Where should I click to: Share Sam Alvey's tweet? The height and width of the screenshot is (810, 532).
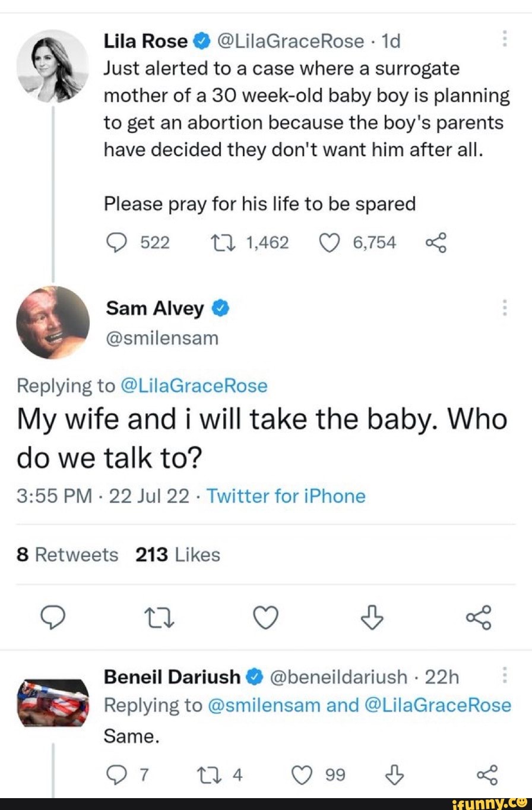[x=479, y=618]
